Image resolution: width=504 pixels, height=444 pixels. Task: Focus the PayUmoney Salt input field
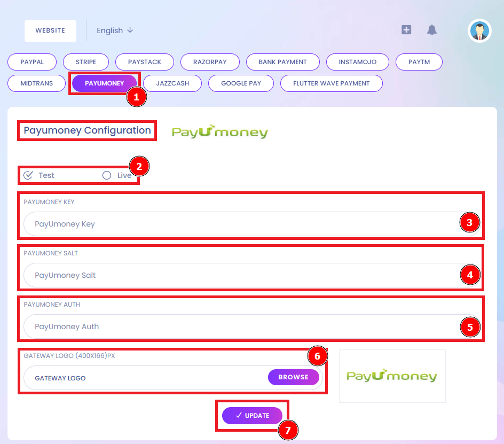(x=252, y=275)
